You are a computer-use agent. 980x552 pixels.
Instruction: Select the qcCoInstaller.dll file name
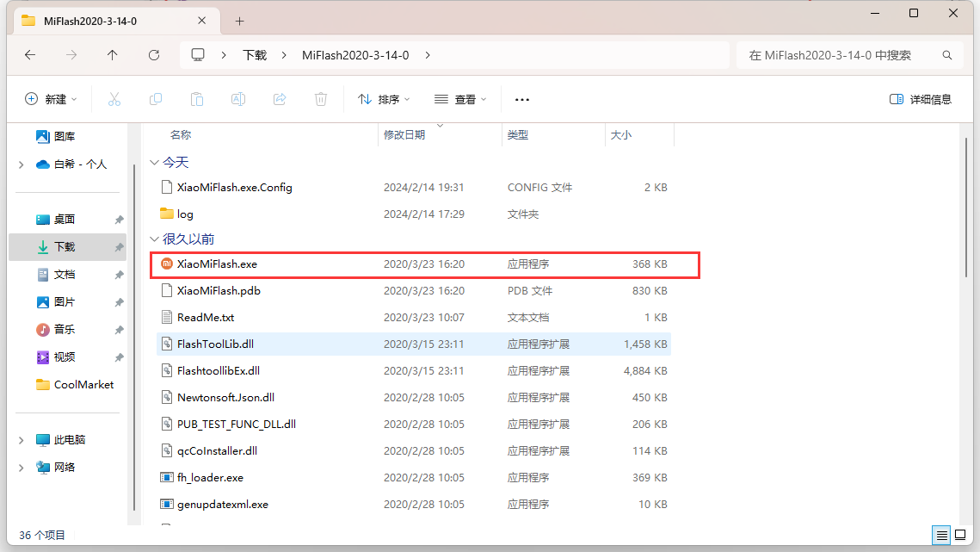pos(217,450)
